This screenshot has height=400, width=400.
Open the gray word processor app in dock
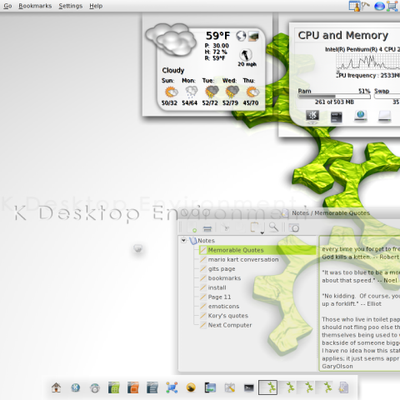[x=152, y=387]
